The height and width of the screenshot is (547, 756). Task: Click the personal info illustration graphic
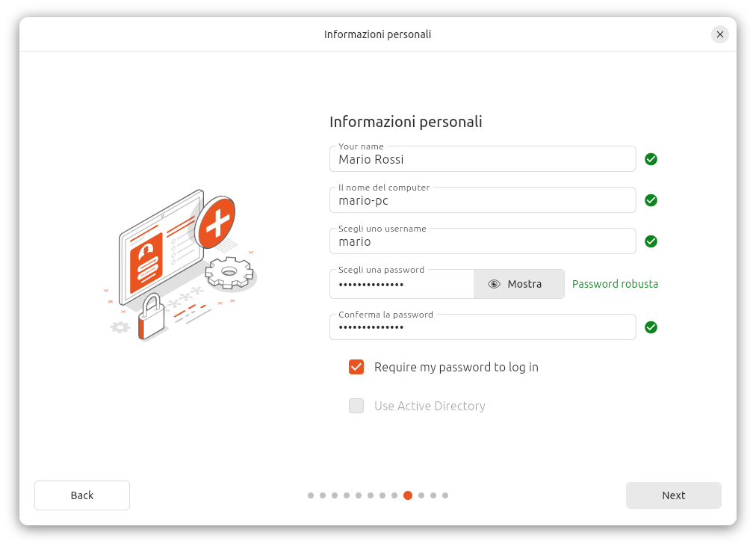(182, 265)
